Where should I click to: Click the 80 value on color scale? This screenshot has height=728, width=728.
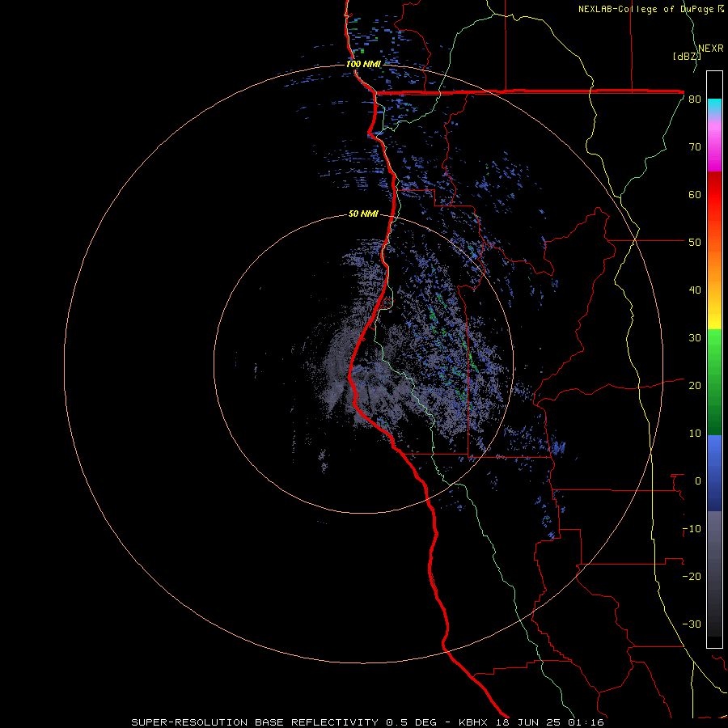click(695, 99)
